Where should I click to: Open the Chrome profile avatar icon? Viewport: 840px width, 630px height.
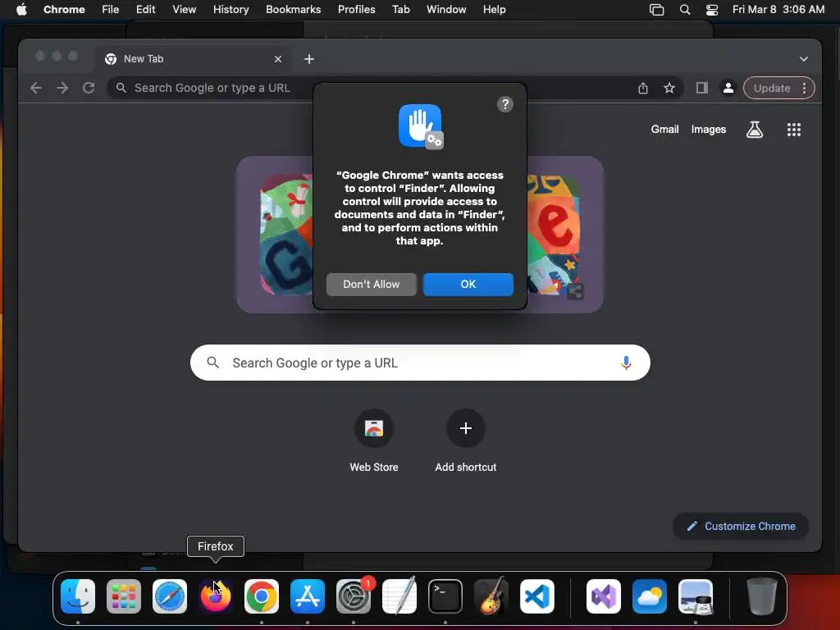728,88
